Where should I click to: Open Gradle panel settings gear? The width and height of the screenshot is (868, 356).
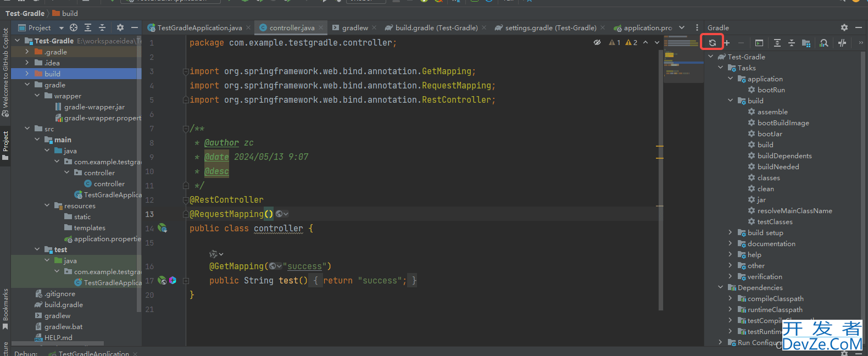click(x=844, y=27)
